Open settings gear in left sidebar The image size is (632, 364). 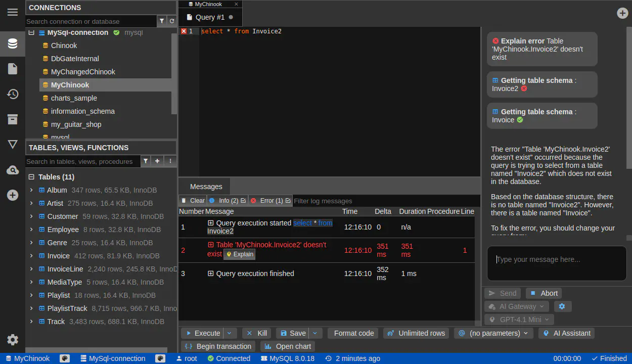coord(13,340)
